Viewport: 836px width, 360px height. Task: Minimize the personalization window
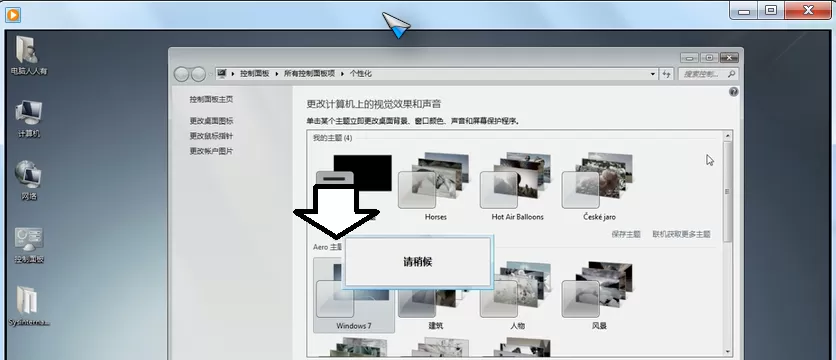[690, 58]
